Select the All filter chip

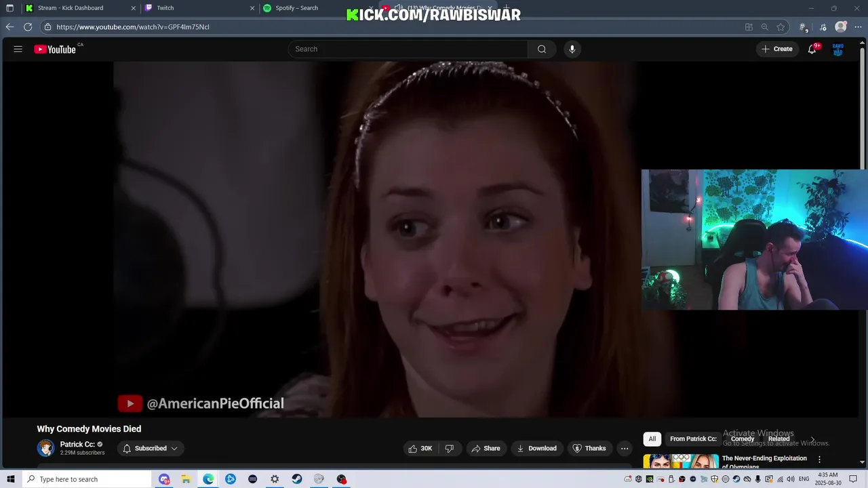(652, 439)
